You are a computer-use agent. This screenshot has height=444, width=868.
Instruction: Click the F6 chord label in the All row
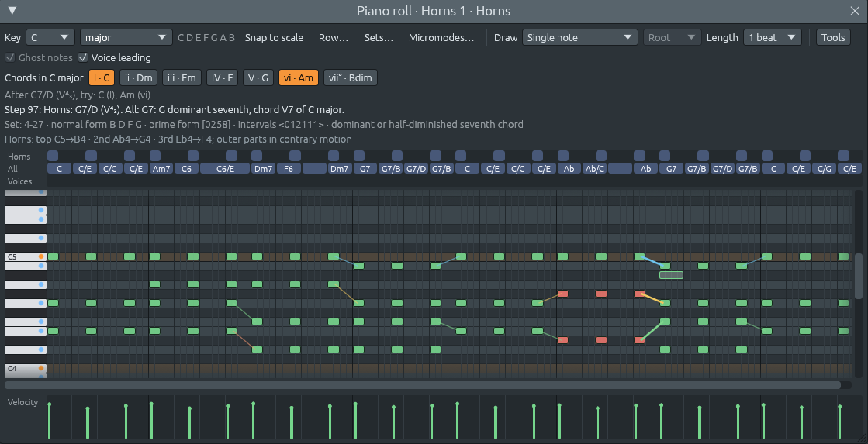pos(289,169)
